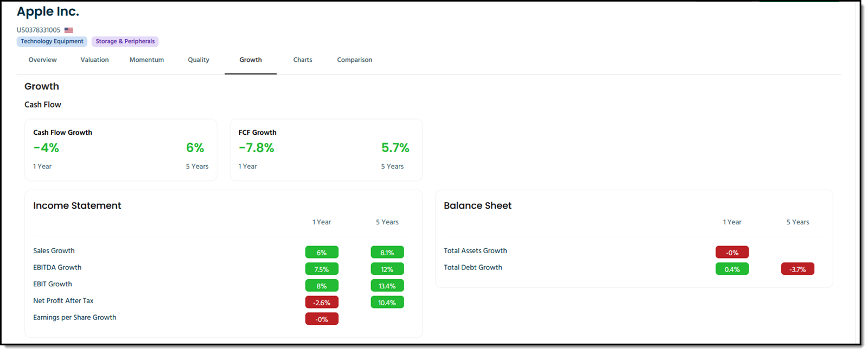The height and width of the screenshot is (352, 868).
Task: Click the US flag icon
Action: [x=68, y=30]
